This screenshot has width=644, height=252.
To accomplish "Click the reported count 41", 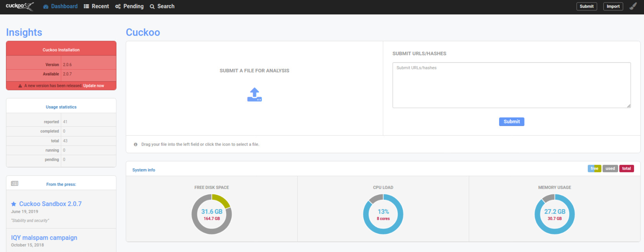I will tap(65, 122).
